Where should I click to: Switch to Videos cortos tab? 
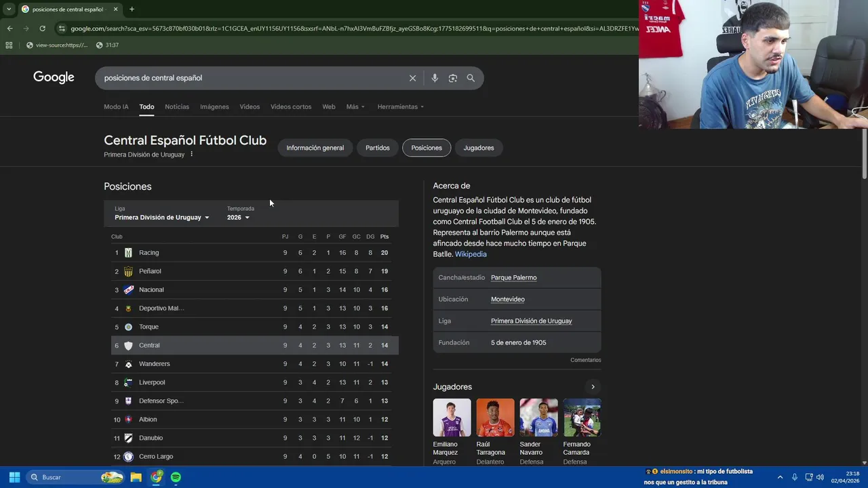(x=291, y=106)
